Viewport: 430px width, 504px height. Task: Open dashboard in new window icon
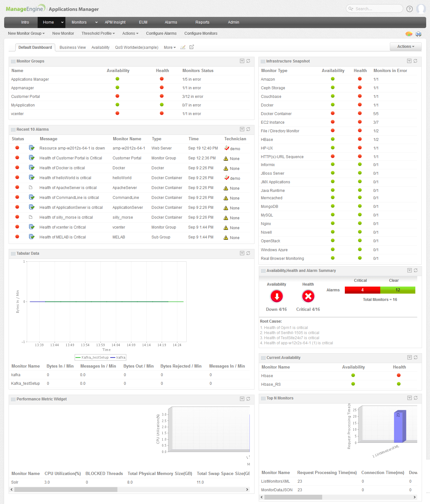click(x=192, y=47)
